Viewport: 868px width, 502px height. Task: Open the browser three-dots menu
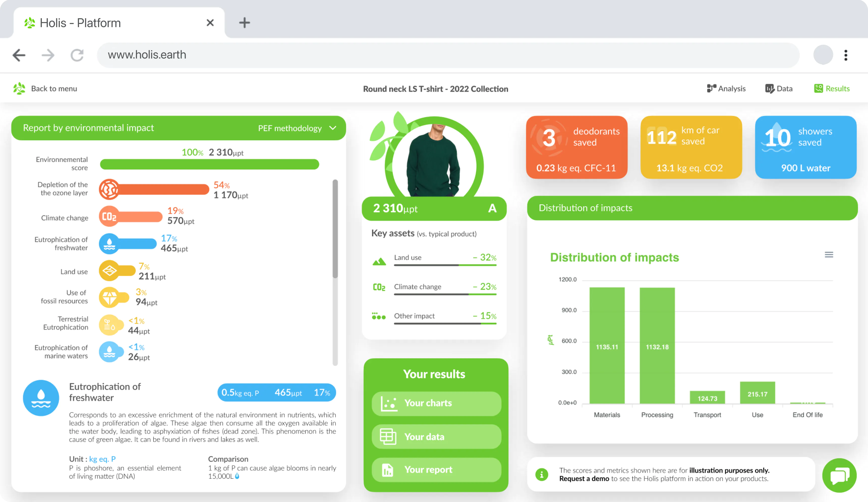846,55
